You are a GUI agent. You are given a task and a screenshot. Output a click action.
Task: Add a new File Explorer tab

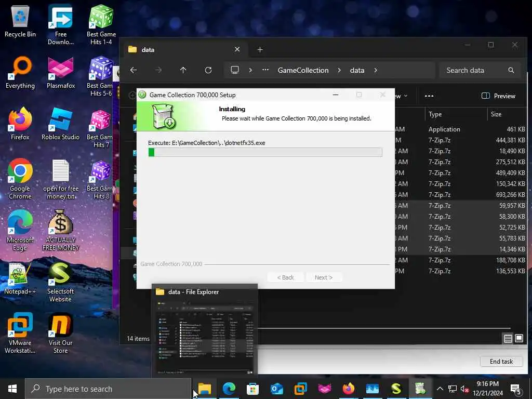pos(260,49)
